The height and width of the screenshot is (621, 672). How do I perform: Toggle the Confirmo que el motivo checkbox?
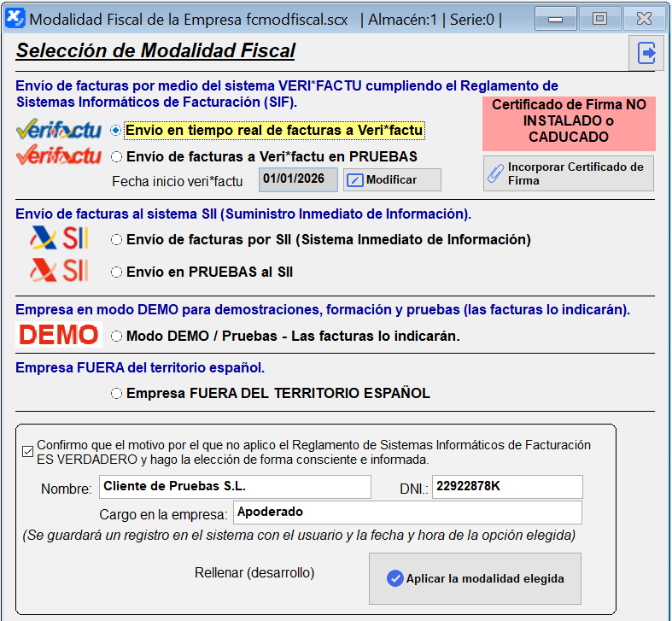point(28,452)
